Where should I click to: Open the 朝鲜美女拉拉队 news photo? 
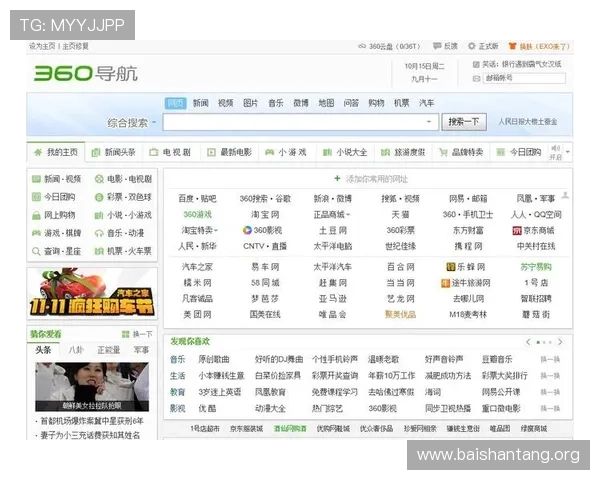tap(92, 387)
